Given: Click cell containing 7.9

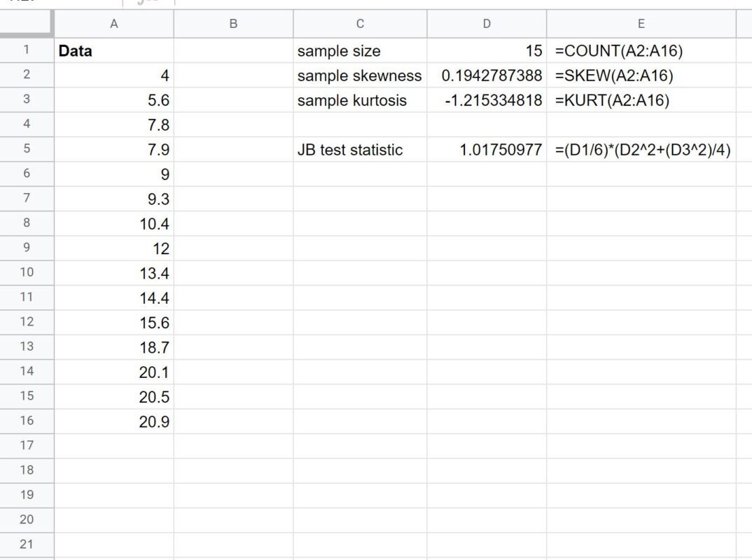Looking at the screenshot, I should point(114,149).
